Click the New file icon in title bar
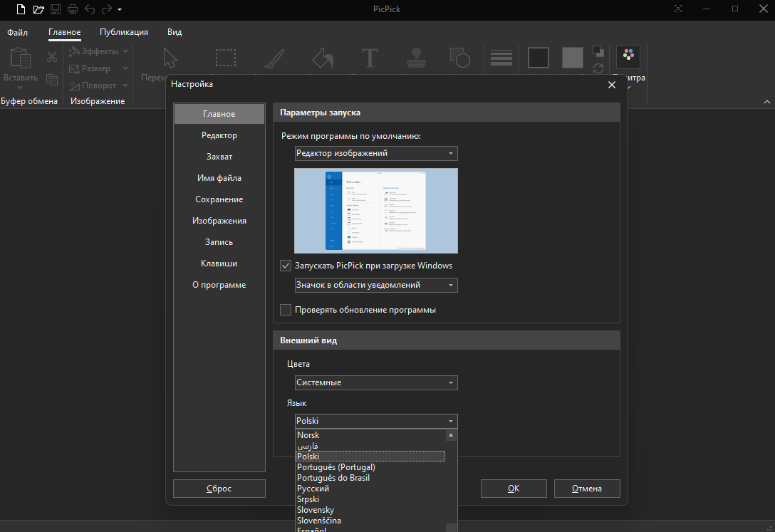 tap(21, 9)
